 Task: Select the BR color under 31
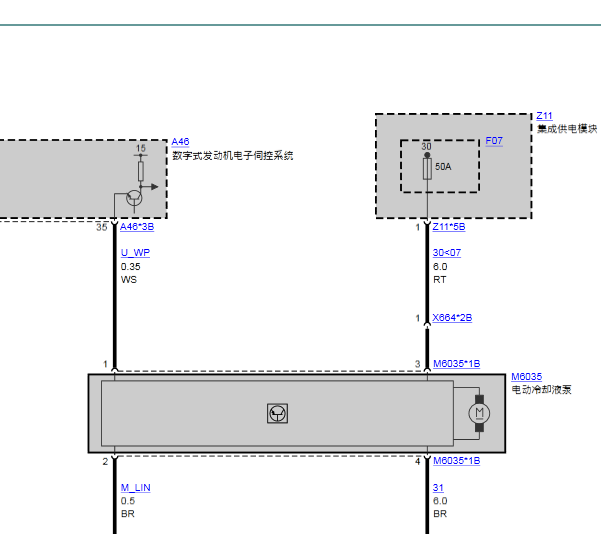[x=440, y=514]
